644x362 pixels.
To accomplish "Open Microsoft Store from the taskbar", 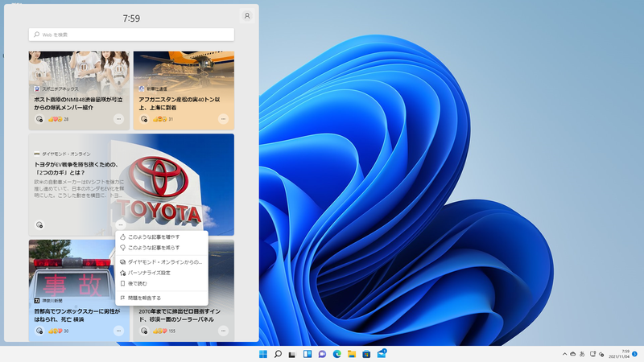I will (366, 354).
